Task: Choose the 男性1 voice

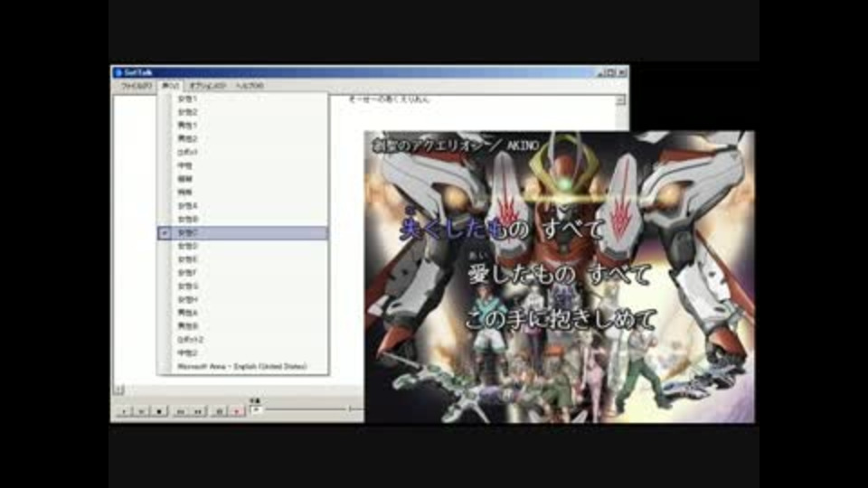Action: [x=243, y=126]
